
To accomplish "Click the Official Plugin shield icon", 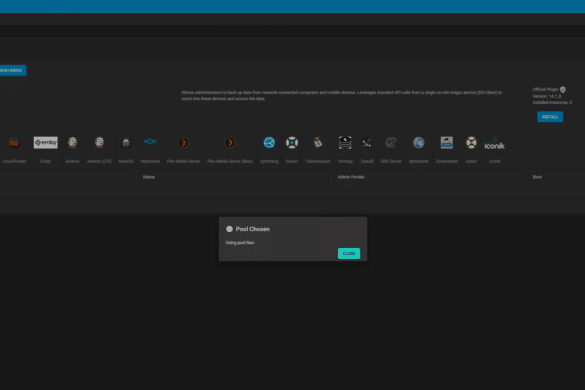I will click(x=563, y=90).
